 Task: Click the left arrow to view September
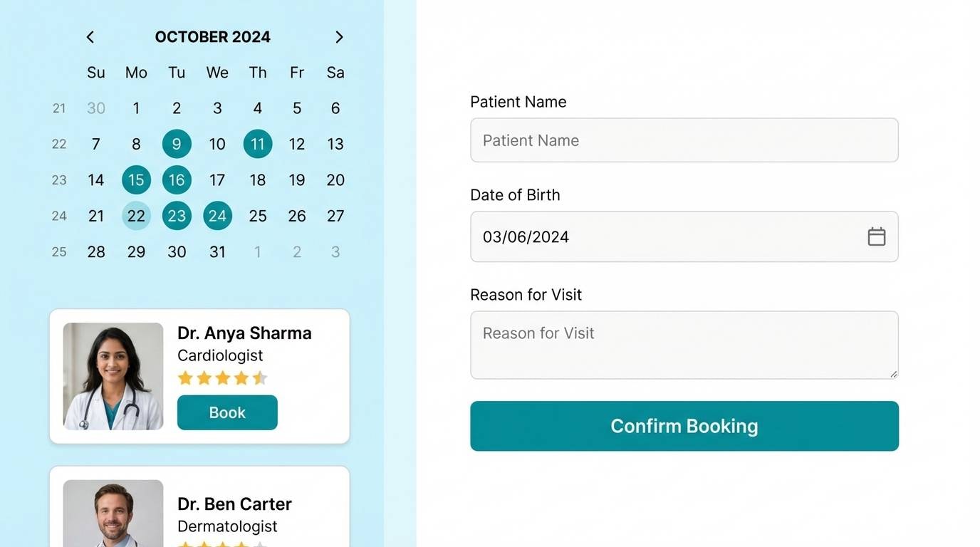tap(90, 36)
